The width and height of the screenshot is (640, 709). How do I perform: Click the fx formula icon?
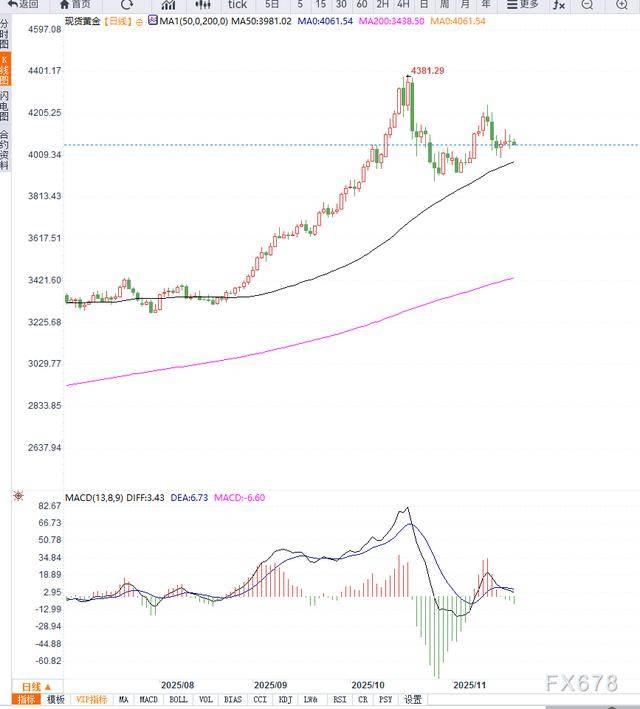558,4
